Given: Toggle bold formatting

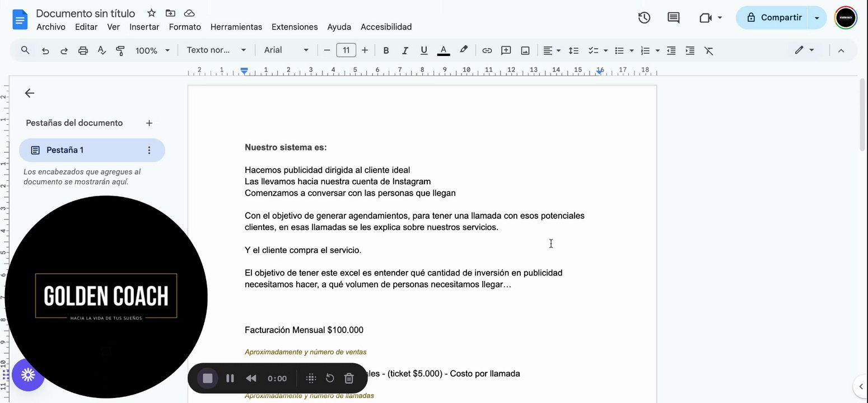Looking at the screenshot, I should 386,50.
